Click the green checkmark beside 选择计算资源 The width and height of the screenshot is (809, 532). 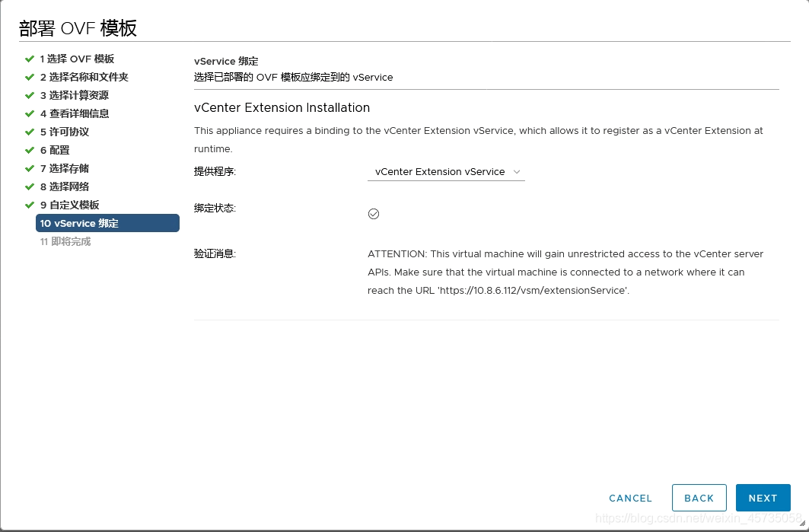pyautogui.click(x=30, y=95)
